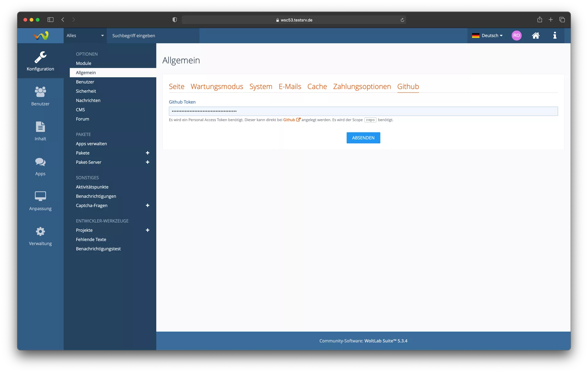Screen dimensions: 588x373
Task: Click the plus next to Projekte
Action: click(x=147, y=230)
